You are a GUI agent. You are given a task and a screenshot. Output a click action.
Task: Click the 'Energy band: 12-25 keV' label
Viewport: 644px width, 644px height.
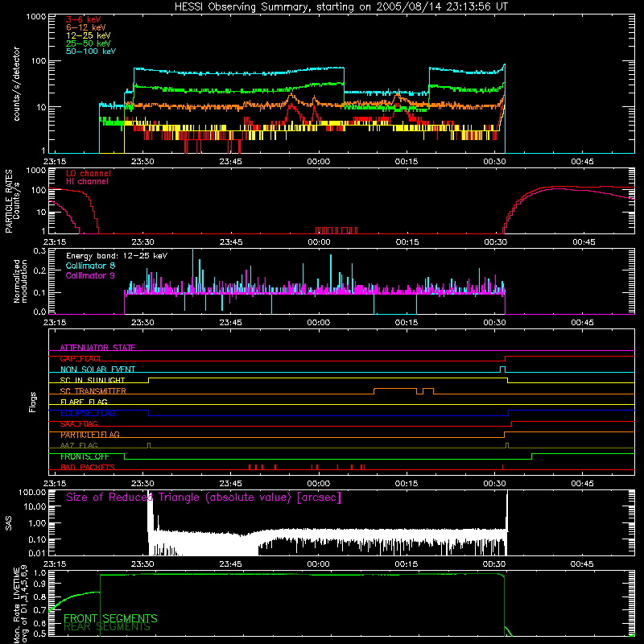tap(117, 256)
